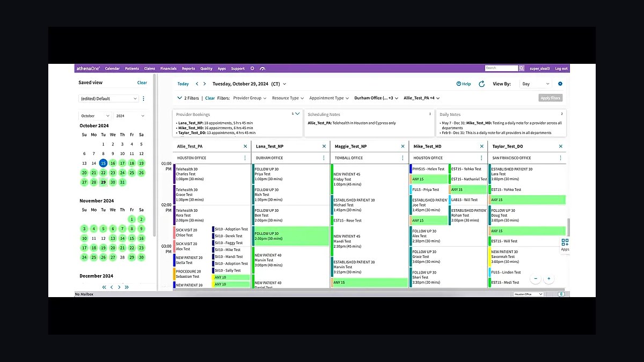Go to the next day arrow
The height and width of the screenshot is (362, 644).
(x=204, y=84)
